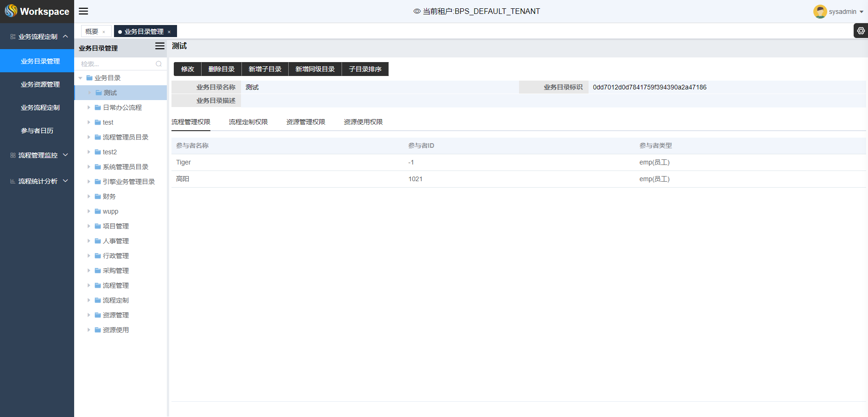Click the search magnifier icon in tree panel
The height and width of the screenshot is (417, 868).
[x=158, y=64]
